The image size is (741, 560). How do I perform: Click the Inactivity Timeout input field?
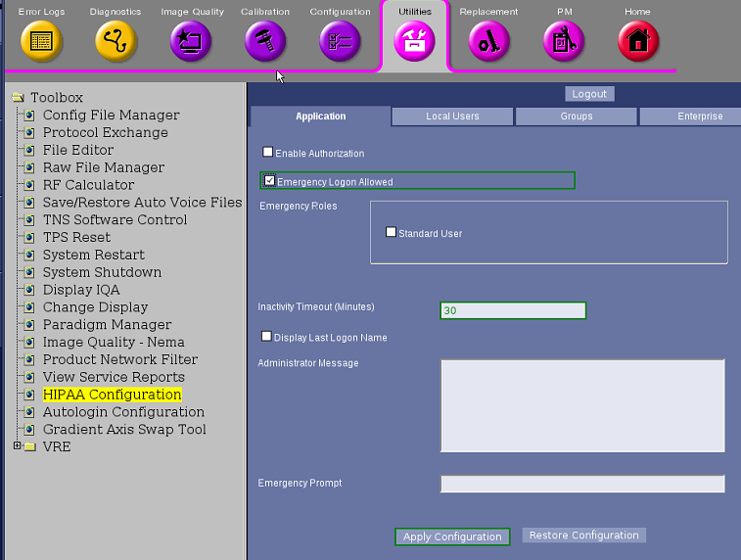[x=513, y=310]
